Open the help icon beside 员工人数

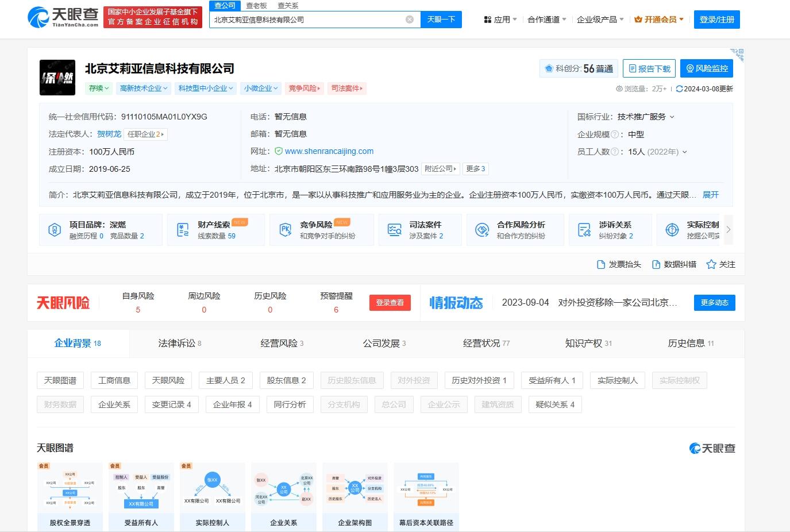point(615,152)
